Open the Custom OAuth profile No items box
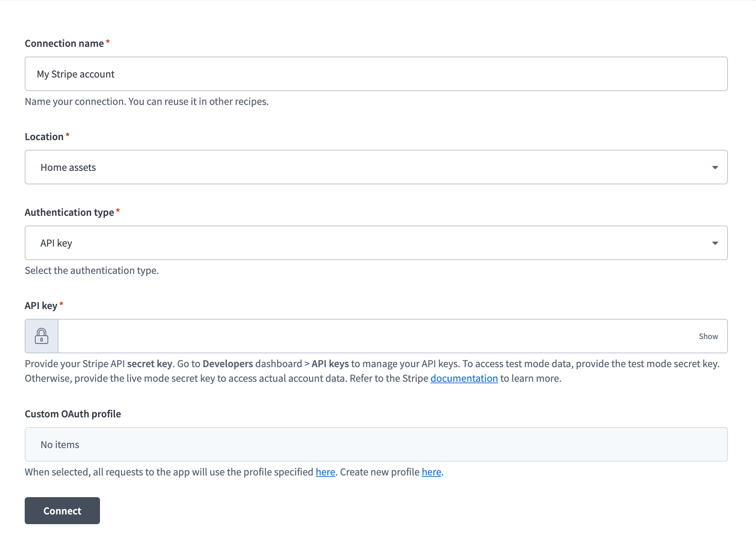This screenshot has height=553, width=756. point(376,445)
